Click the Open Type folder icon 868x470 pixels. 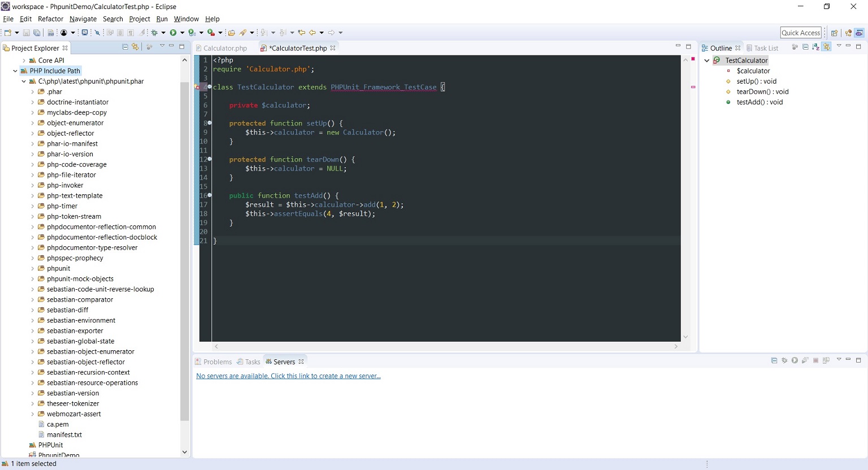point(232,33)
